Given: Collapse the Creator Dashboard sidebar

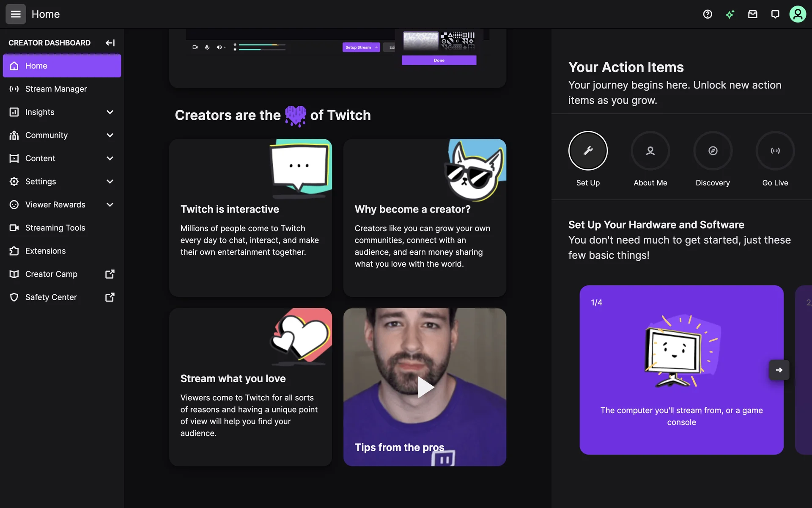Looking at the screenshot, I should 110,43.
